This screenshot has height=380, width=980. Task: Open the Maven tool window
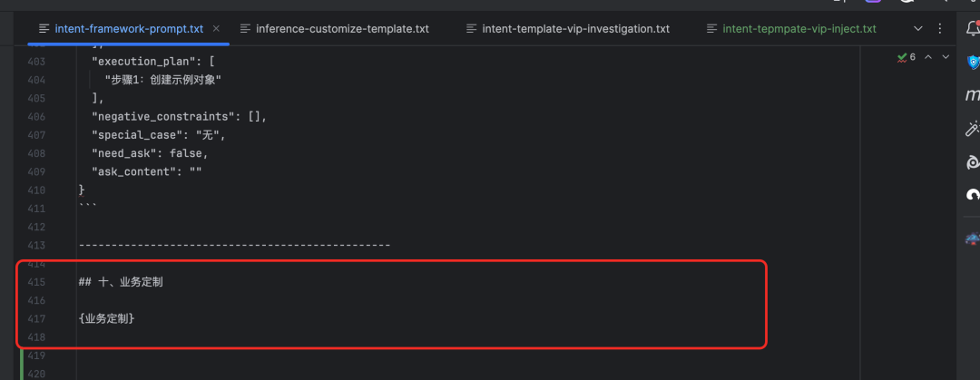(x=973, y=95)
